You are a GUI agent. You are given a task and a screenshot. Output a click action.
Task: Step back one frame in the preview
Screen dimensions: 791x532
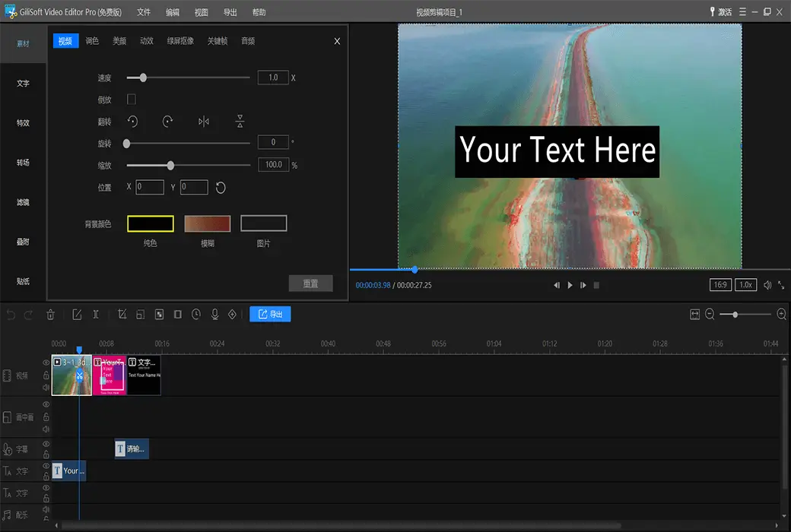pyautogui.click(x=557, y=286)
